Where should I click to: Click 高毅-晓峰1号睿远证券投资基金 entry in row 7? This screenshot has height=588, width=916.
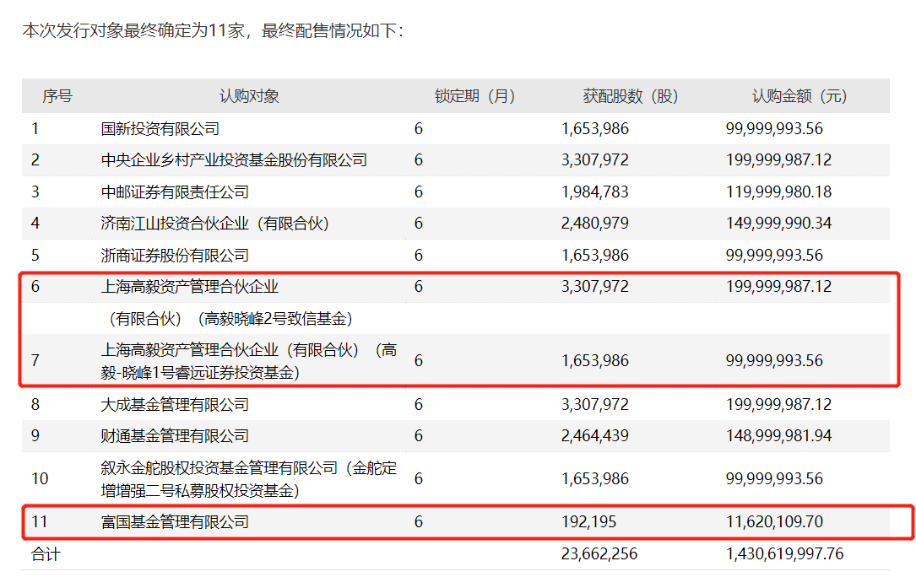[249, 361]
